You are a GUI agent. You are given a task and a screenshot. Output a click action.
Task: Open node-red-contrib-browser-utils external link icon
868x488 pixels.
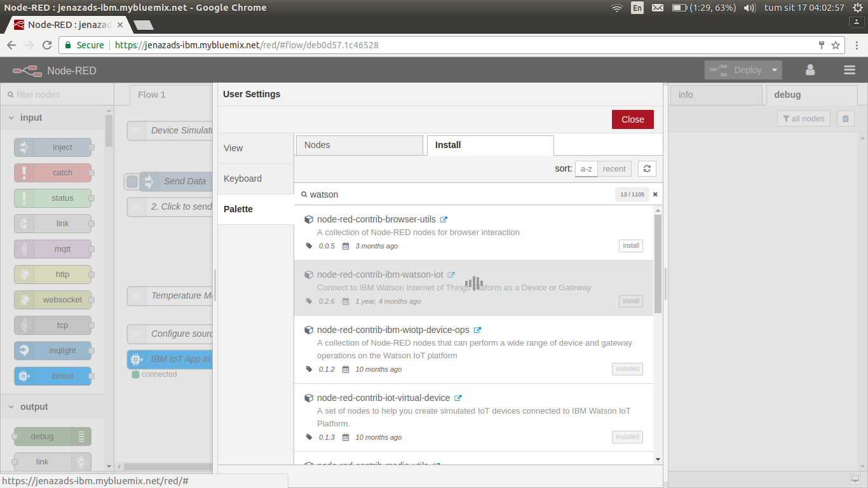444,220
